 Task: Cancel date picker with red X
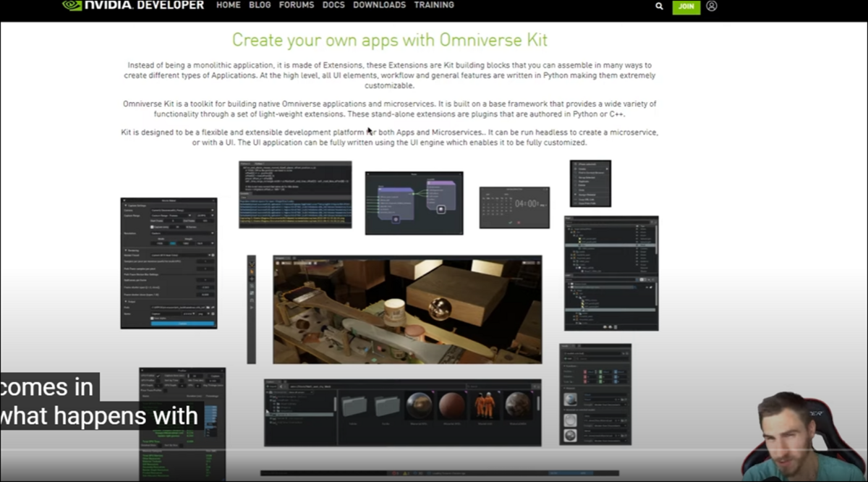tap(520, 222)
